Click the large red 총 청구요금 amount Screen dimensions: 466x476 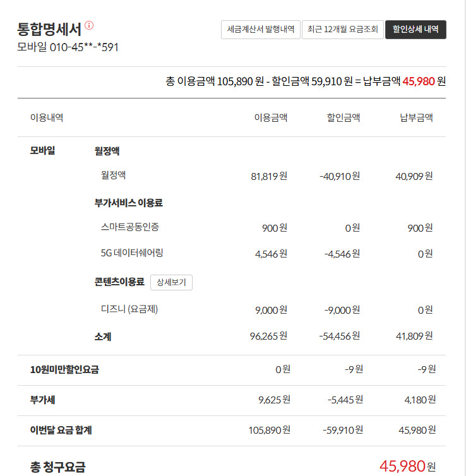402,467
